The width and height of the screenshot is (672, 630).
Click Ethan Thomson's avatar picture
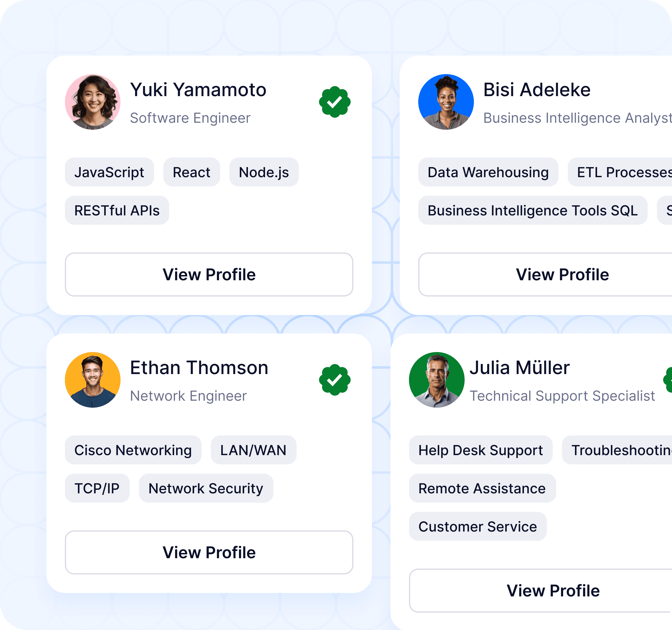click(x=93, y=380)
